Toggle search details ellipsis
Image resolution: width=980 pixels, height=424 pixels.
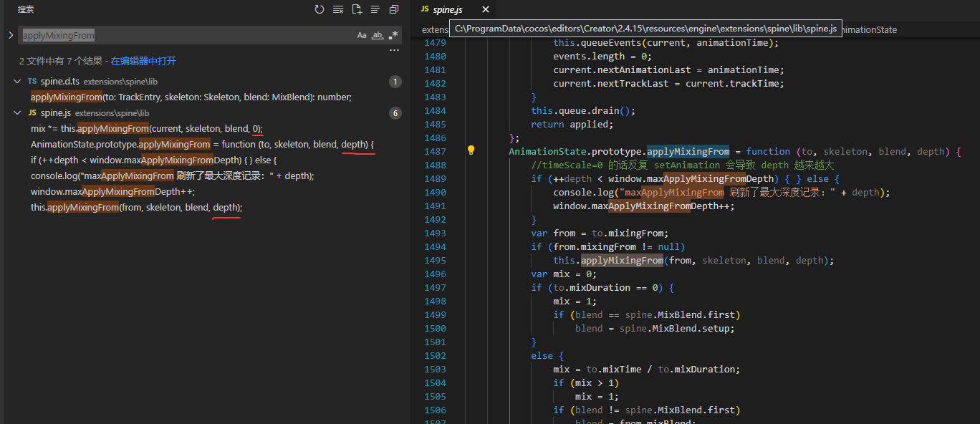393,50
